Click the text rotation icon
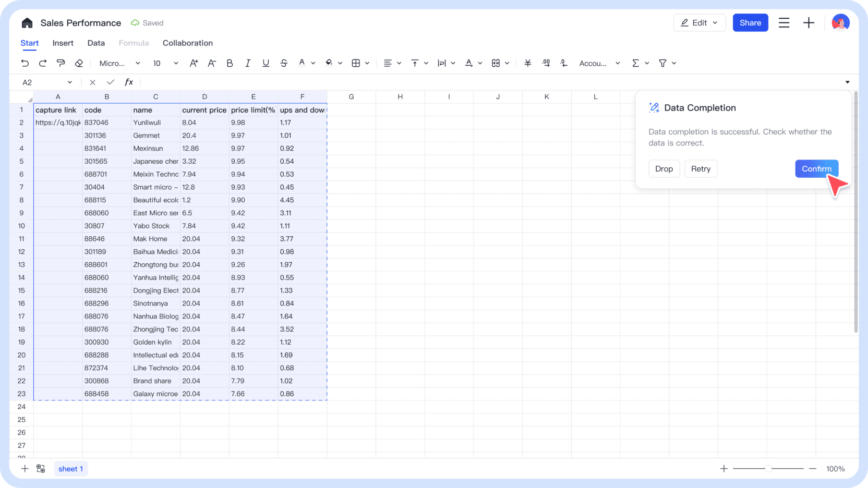The image size is (868, 488). pos(469,63)
